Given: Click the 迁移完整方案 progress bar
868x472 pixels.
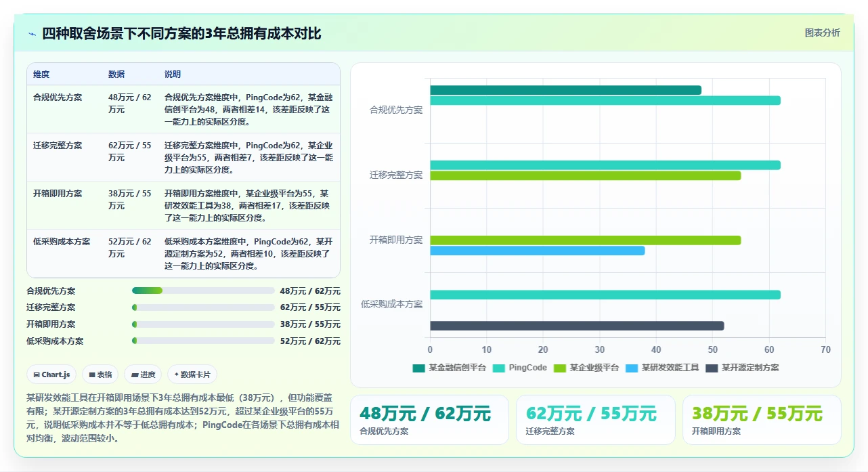Looking at the screenshot, I should pos(203,307).
